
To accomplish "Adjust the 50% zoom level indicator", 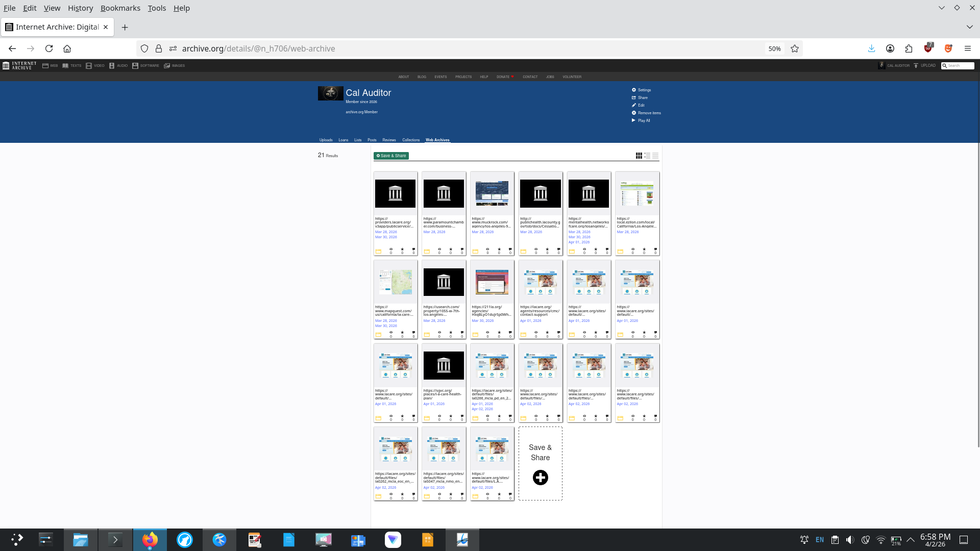I will tap(774, 48).
